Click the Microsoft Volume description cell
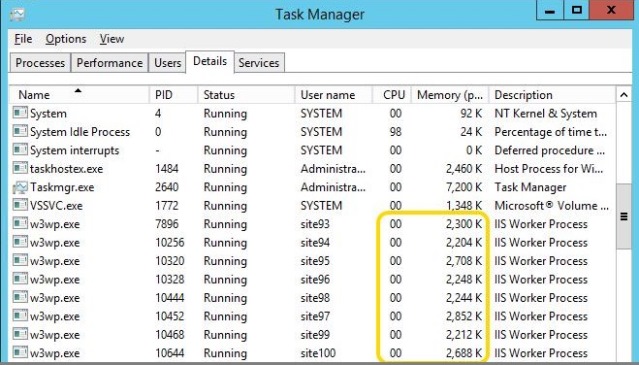This screenshot has width=639, height=365. click(552, 206)
